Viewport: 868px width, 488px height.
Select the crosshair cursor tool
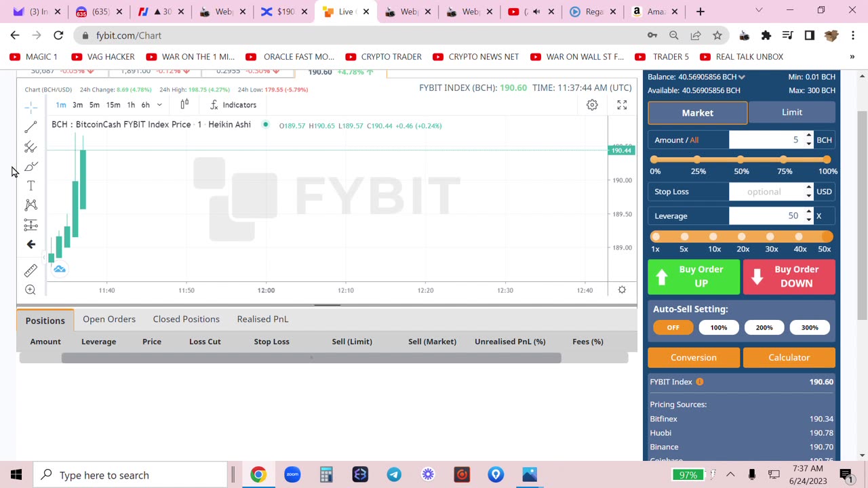31,107
